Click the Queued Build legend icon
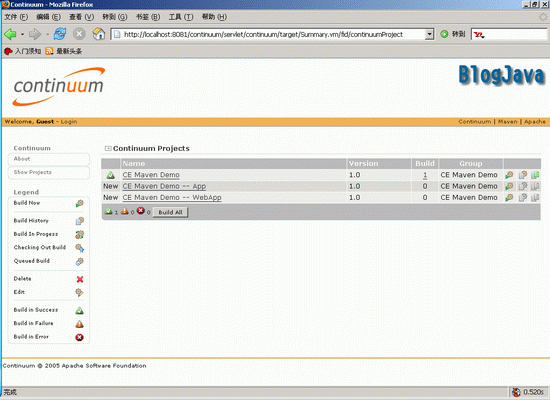 tap(80, 261)
